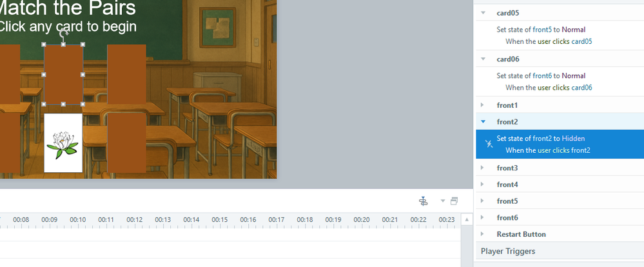Expand the front3 trigger group
This screenshot has height=267, width=644.
click(x=483, y=168)
